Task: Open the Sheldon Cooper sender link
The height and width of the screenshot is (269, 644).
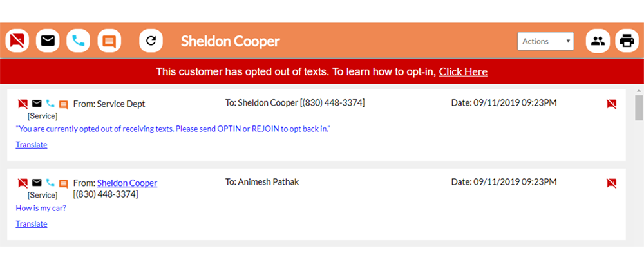Action: (127, 183)
